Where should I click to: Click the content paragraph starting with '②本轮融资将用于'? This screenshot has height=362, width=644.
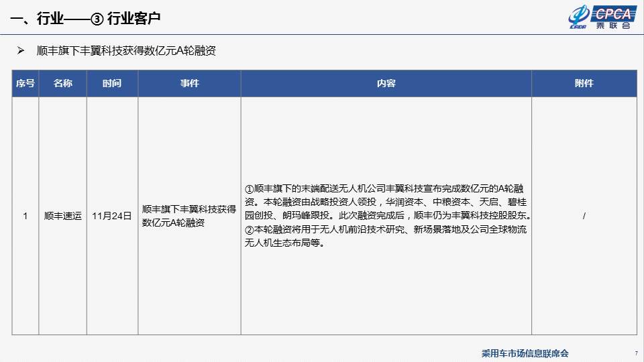[385, 236]
